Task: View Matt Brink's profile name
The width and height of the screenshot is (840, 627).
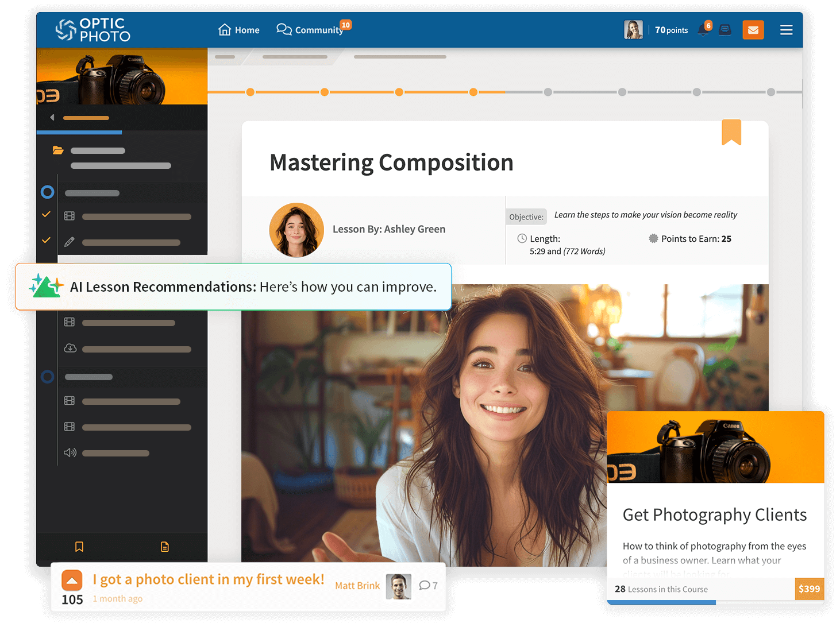Action: [357, 586]
